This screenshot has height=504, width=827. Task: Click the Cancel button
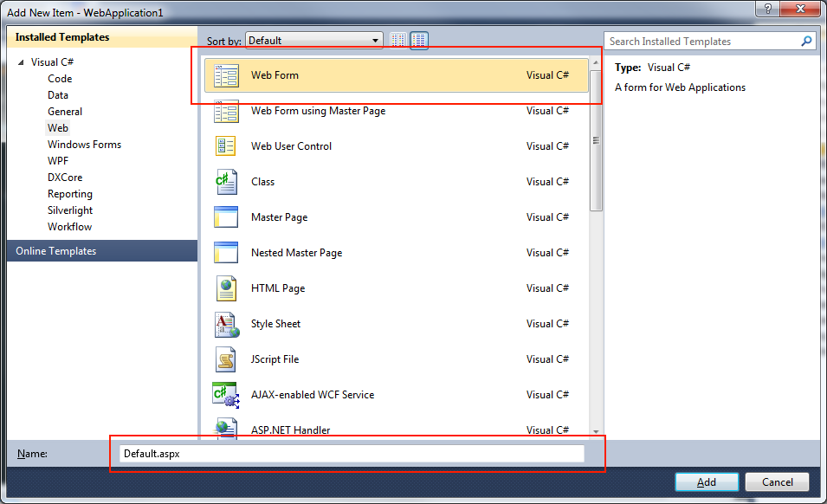(777, 481)
